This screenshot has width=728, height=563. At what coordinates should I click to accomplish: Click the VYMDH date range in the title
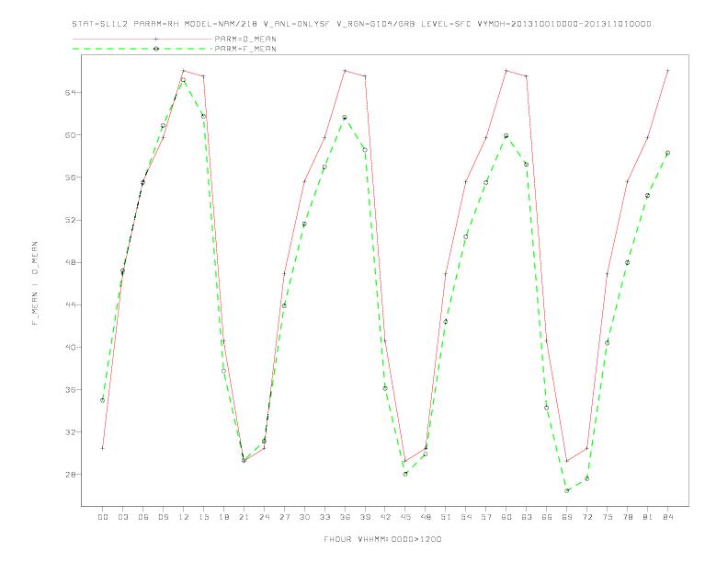tap(564, 24)
